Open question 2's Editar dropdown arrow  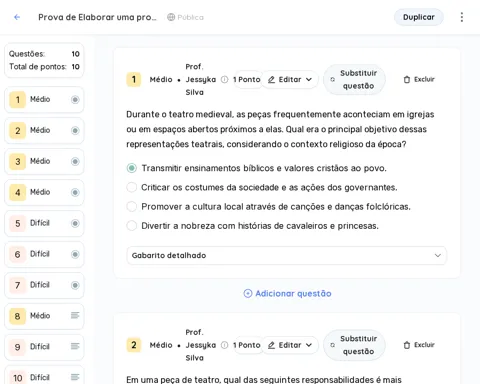point(309,345)
